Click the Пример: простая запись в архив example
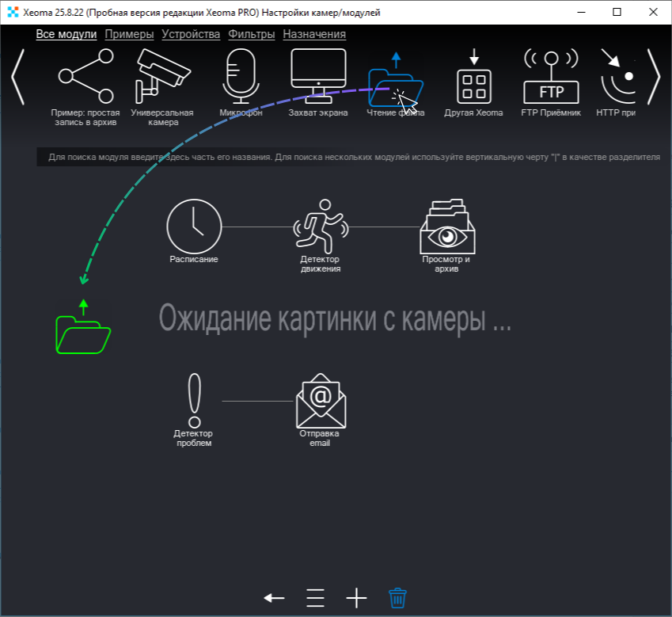Viewport: 672px width, 617px height. click(83, 75)
